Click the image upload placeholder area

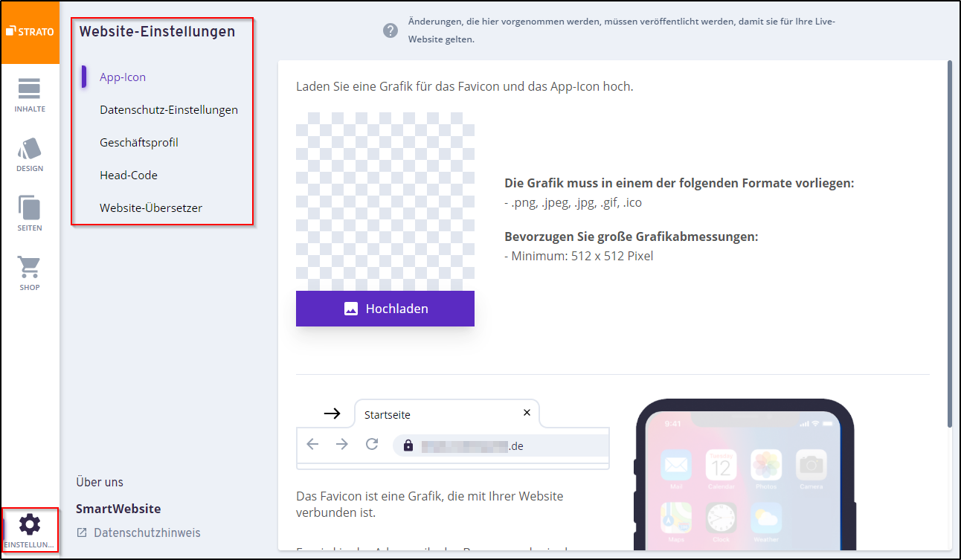tap(385, 201)
